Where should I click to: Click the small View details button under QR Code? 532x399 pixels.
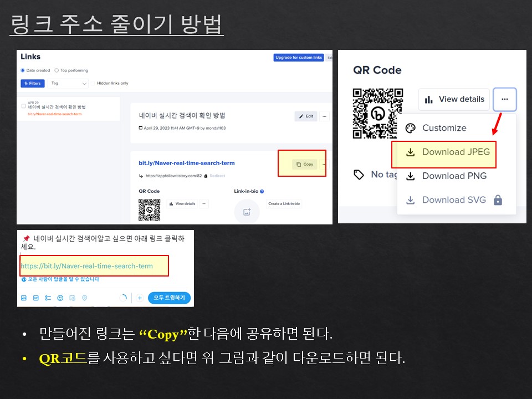[182, 203]
